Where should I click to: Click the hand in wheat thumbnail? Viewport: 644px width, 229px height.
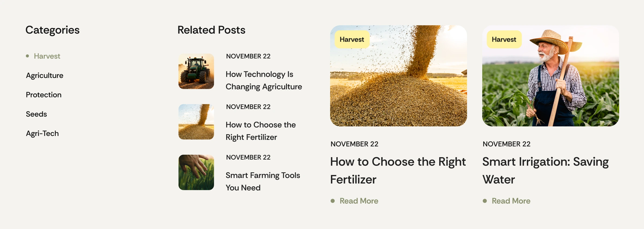[196, 172]
